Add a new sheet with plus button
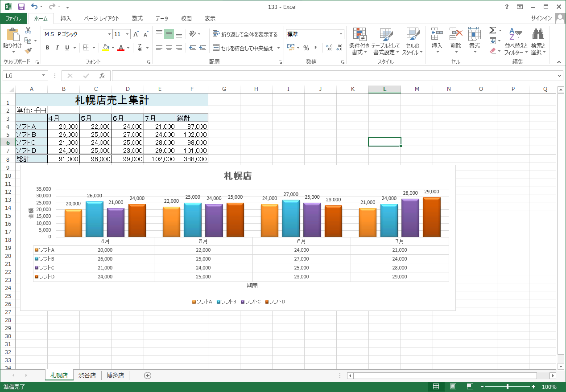566x392 pixels. pos(148,376)
